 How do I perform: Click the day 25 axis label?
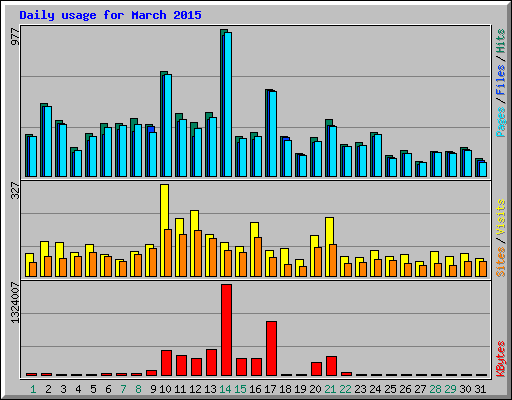pyautogui.click(x=390, y=389)
